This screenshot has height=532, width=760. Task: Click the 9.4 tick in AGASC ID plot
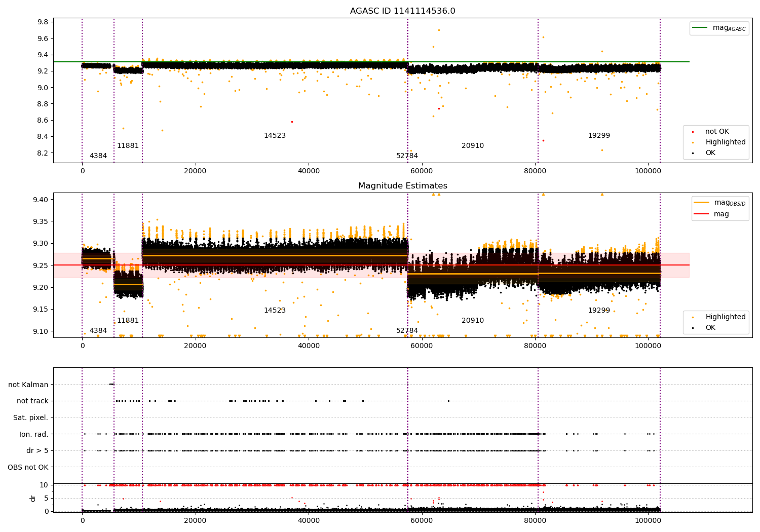point(43,55)
